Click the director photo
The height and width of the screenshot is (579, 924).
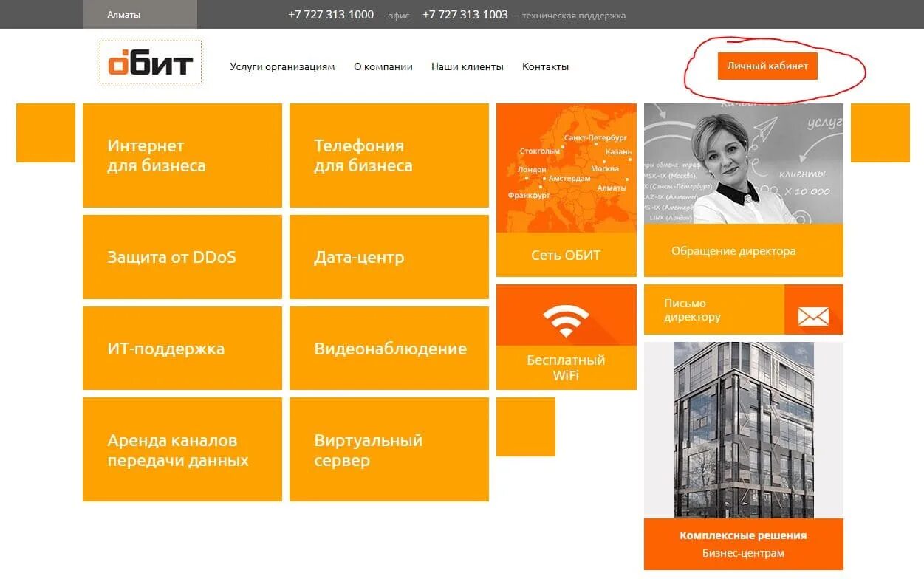(744, 163)
